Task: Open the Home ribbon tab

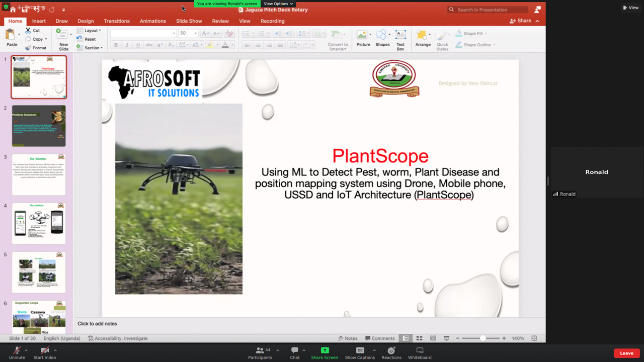Action: point(15,21)
